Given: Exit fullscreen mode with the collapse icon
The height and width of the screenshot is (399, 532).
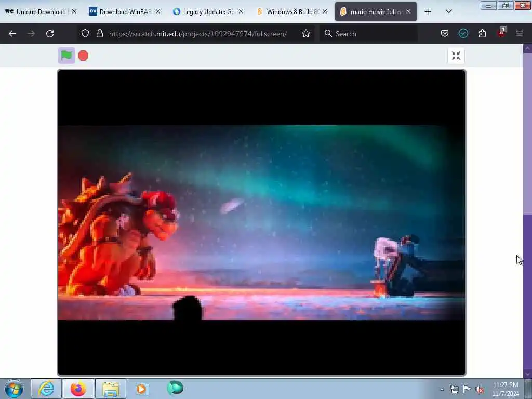Looking at the screenshot, I should click(x=456, y=56).
